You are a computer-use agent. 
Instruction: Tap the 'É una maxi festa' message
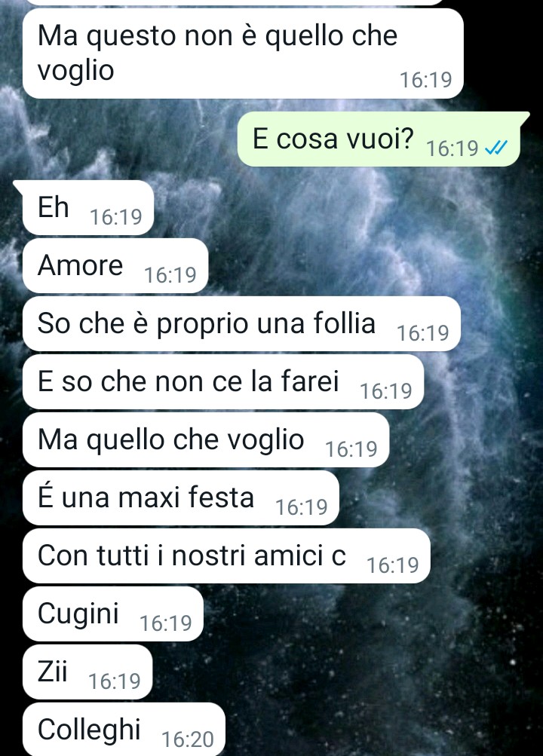pos(181,497)
